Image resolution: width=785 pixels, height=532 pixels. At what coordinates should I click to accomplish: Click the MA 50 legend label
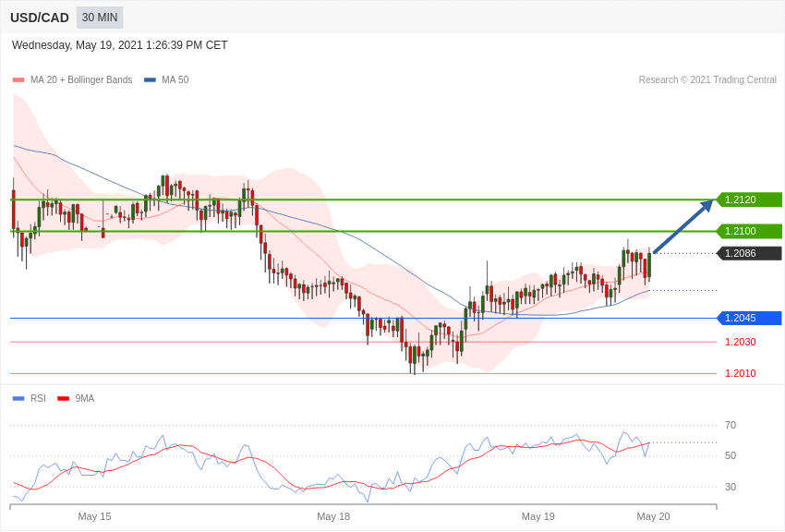click(175, 79)
